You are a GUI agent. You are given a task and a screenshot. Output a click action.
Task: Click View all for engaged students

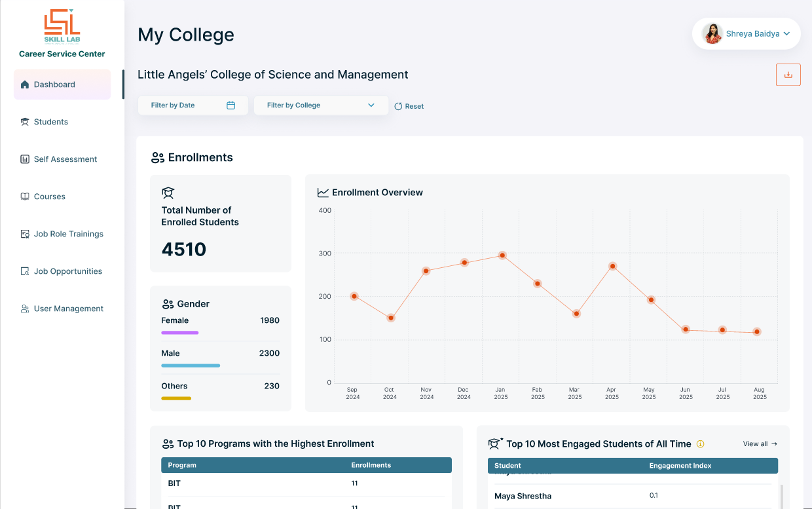(760, 444)
